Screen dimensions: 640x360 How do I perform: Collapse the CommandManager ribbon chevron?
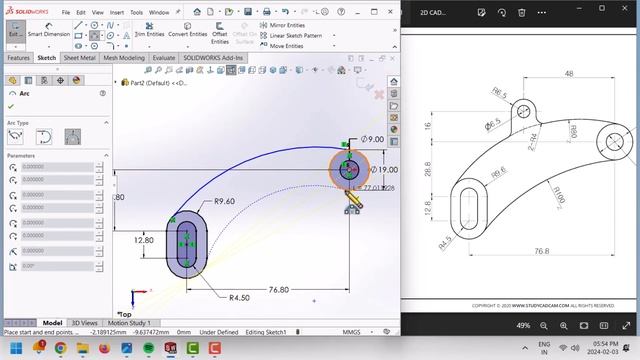coord(395,47)
